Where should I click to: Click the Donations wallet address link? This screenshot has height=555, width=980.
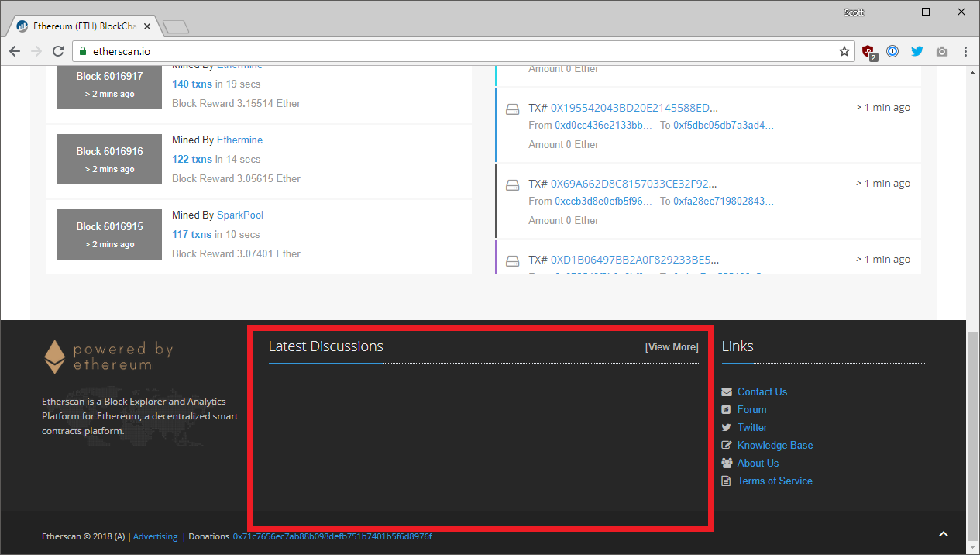(332, 536)
